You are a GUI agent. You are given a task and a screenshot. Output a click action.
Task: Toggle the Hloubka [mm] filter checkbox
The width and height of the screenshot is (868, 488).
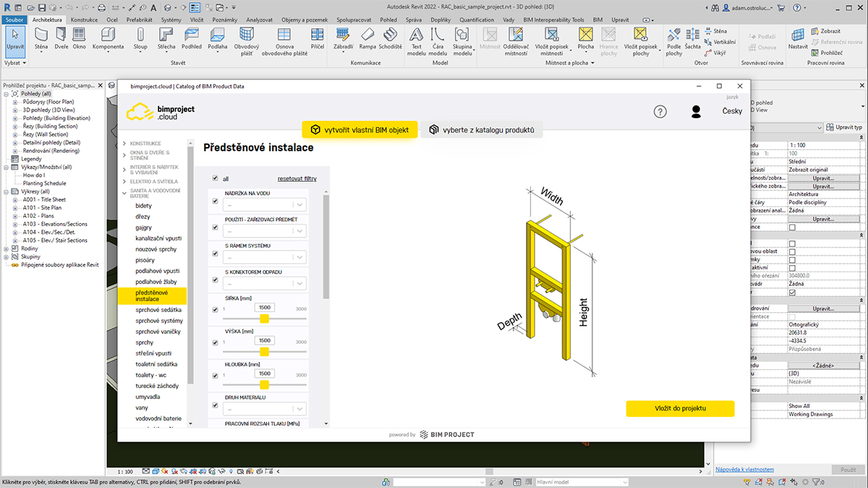tap(216, 376)
